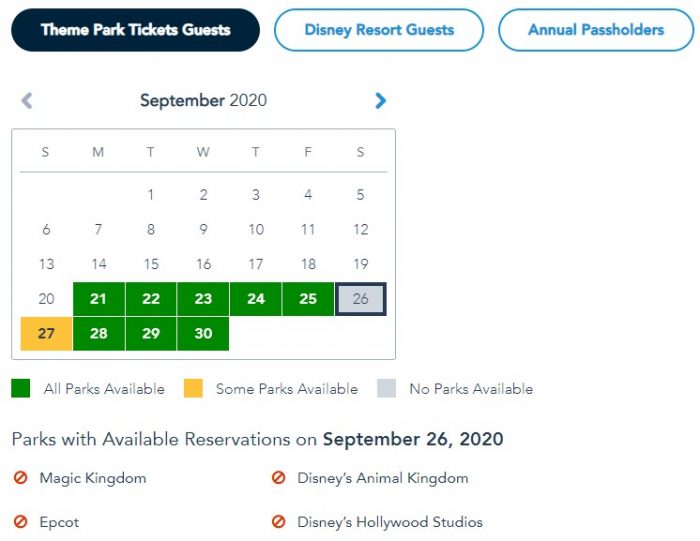The width and height of the screenshot is (700, 541).
Task: Click the unavailable icon beside Epcot
Action: click(20, 522)
